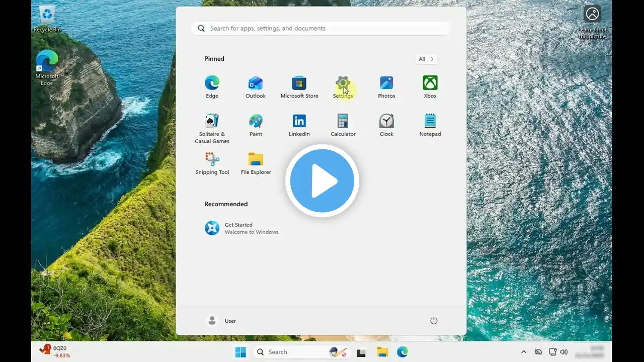Viewport: 644px width, 362px height.
Task: Show hidden icons in system tray
Action: point(524,352)
